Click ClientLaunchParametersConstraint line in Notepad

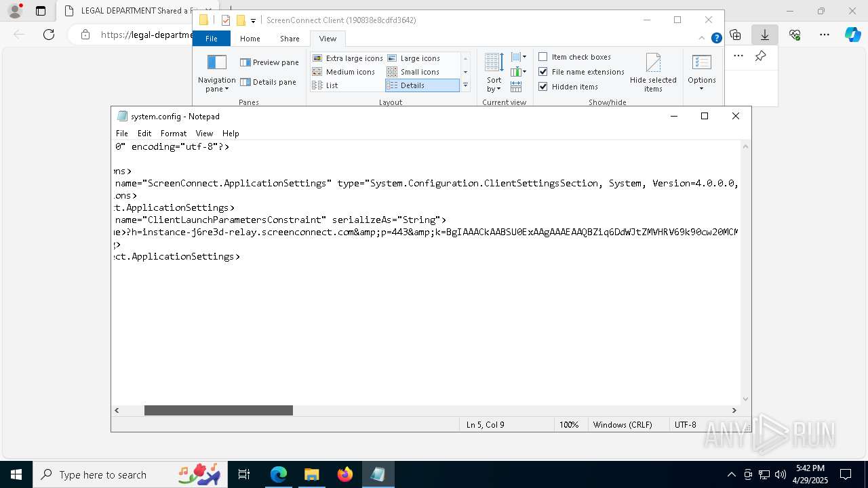click(x=280, y=220)
